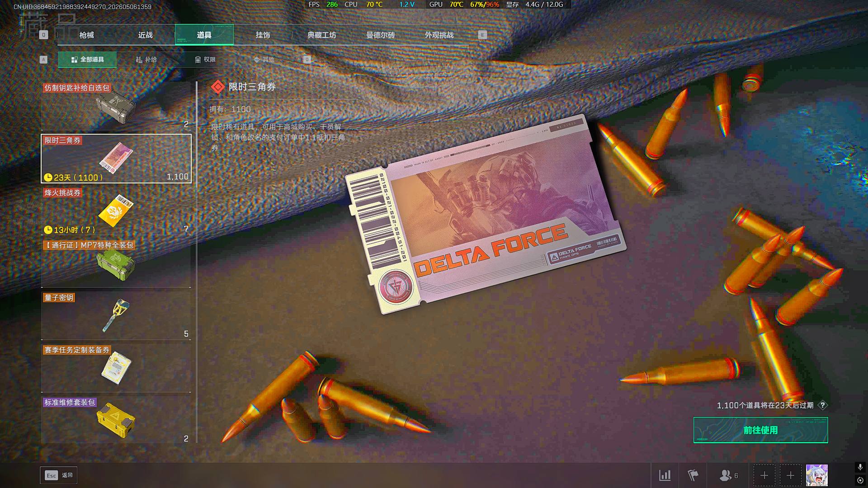
Task: Filter items by 补给 supplies
Action: tap(146, 60)
